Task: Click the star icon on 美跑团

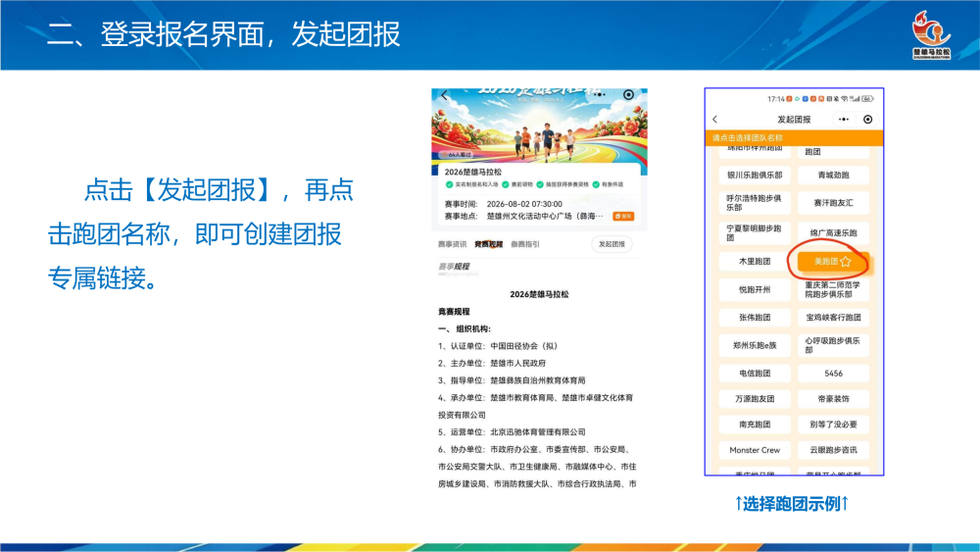Action: click(846, 262)
